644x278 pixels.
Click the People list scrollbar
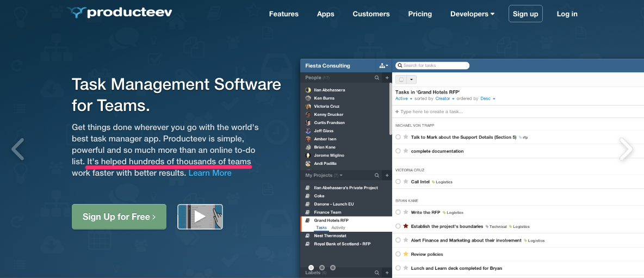click(x=390, y=109)
